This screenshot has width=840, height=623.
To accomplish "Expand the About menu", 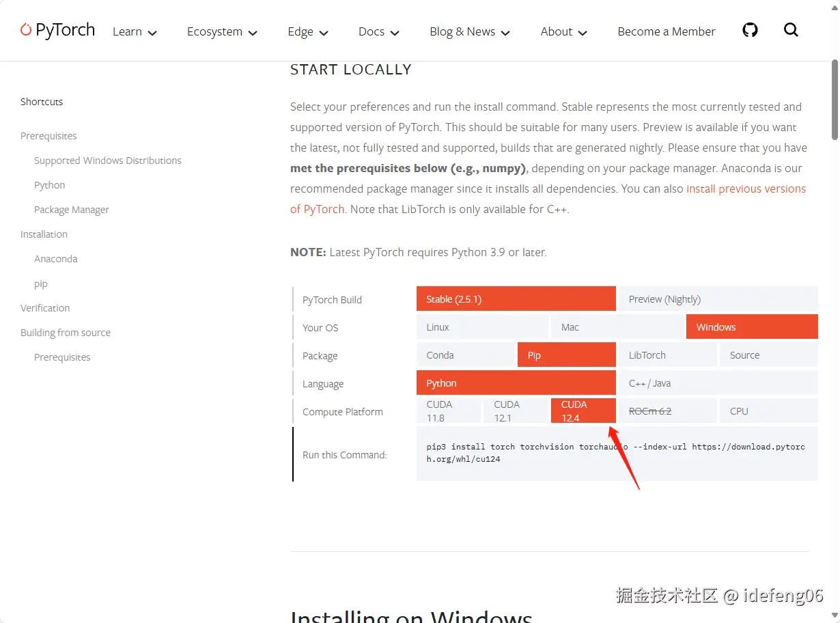I will pos(563,31).
